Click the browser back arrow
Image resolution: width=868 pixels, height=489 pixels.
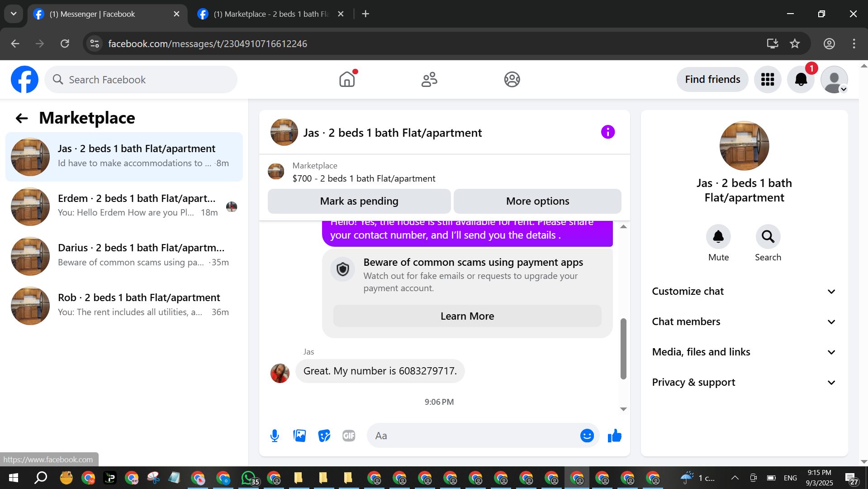[x=15, y=43]
